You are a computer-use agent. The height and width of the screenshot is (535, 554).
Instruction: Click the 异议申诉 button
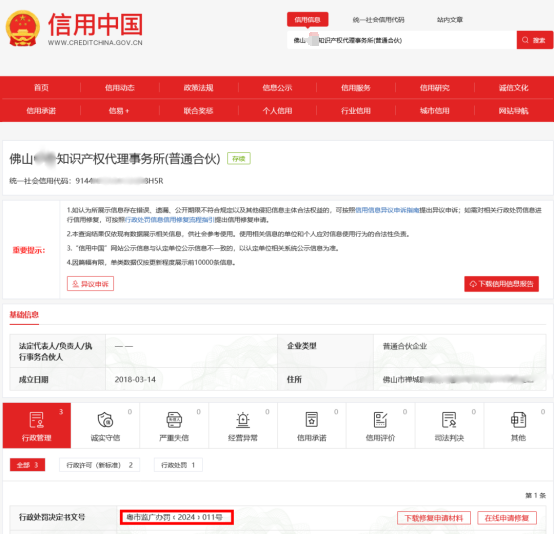point(90,283)
